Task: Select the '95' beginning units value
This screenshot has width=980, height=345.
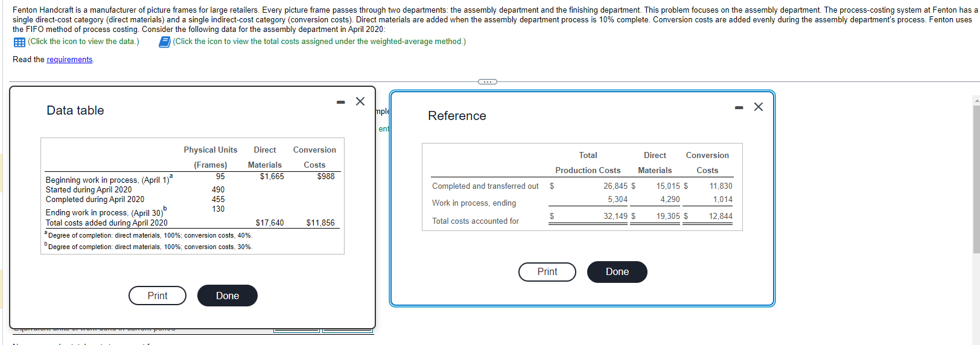Action: click(x=220, y=176)
